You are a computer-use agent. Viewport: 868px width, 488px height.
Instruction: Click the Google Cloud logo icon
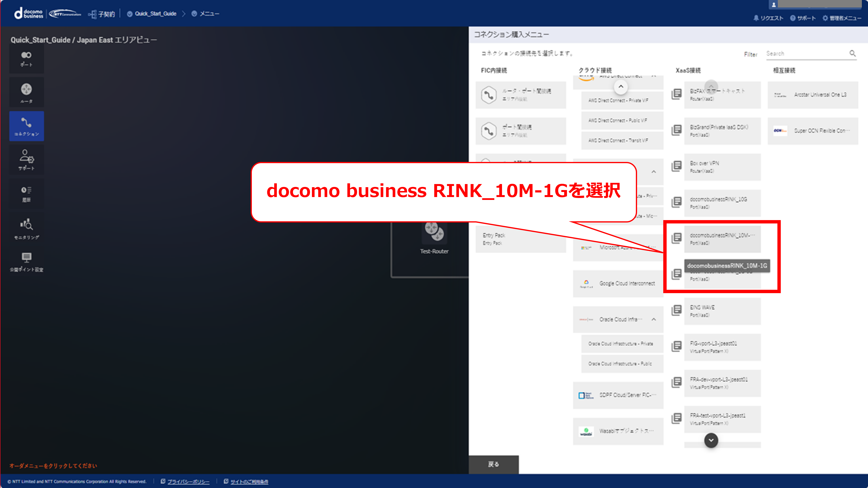586,284
